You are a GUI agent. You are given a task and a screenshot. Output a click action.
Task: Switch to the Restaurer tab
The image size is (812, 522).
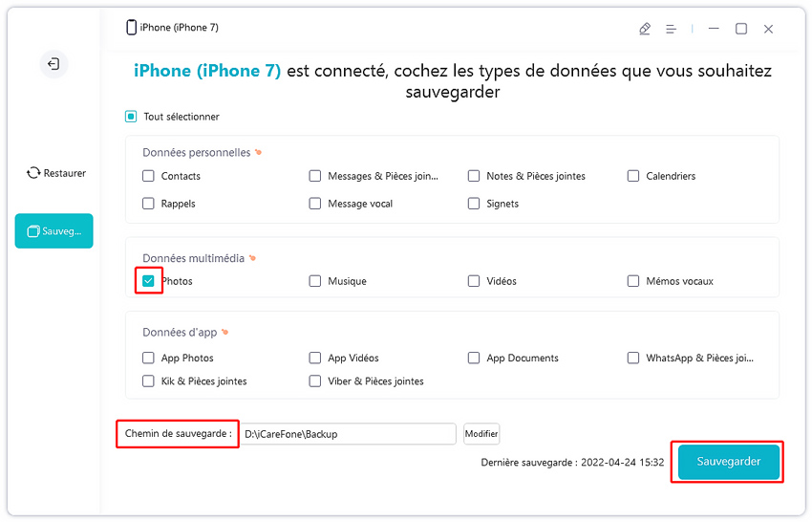(x=56, y=173)
